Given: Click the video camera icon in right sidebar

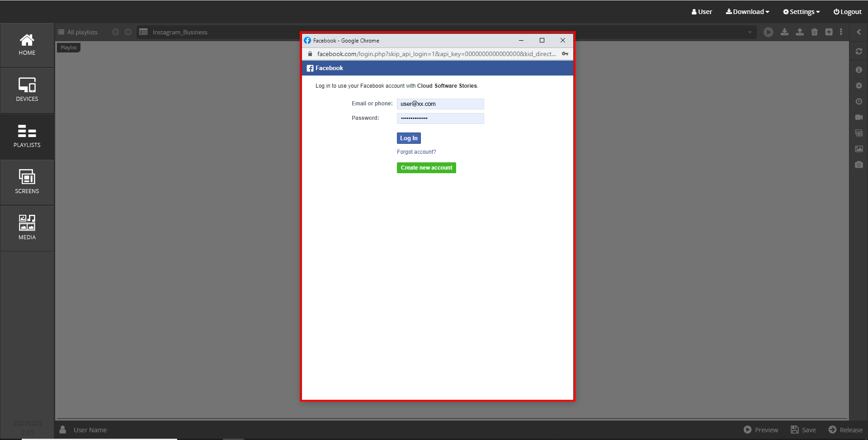Looking at the screenshot, I should click(859, 117).
